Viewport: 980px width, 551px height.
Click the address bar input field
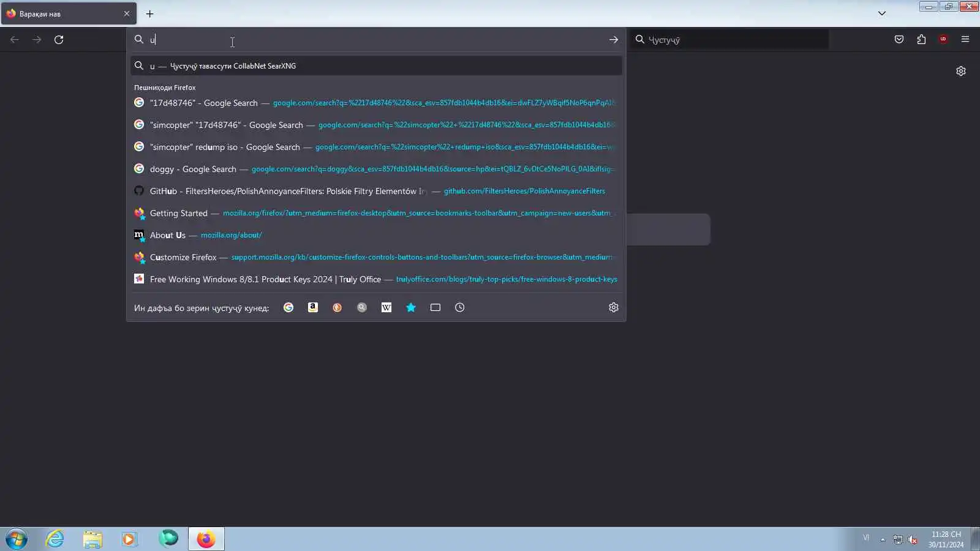point(375,40)
